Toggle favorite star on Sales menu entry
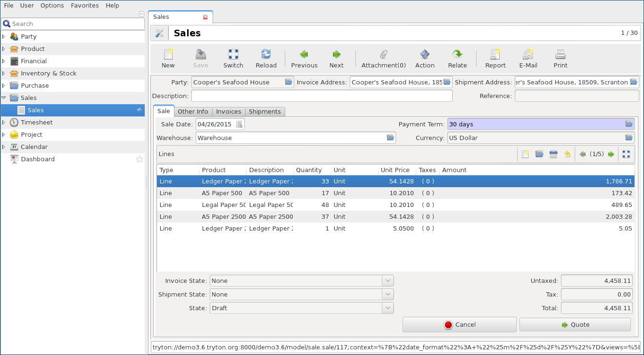644x355 pixels. coord(140,110)
